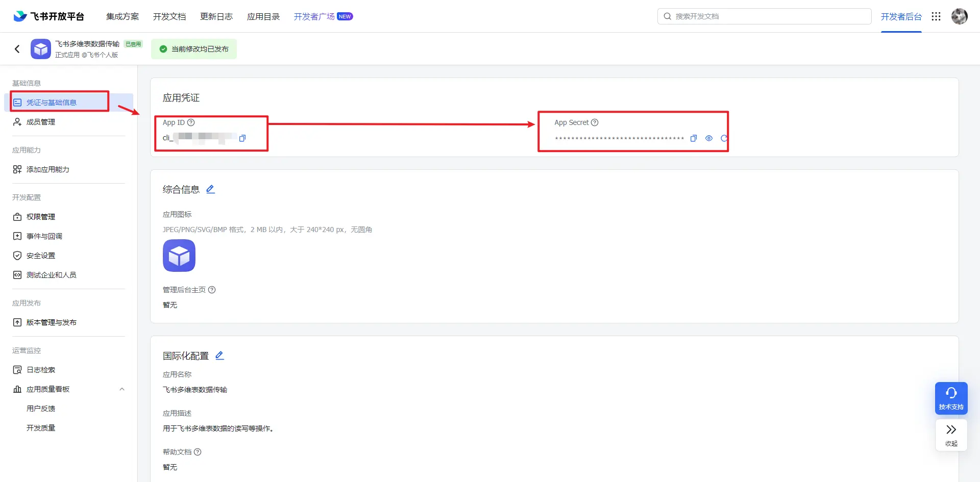Collapse the 应用质量看板 sidebar group

(x=122, y=389)
